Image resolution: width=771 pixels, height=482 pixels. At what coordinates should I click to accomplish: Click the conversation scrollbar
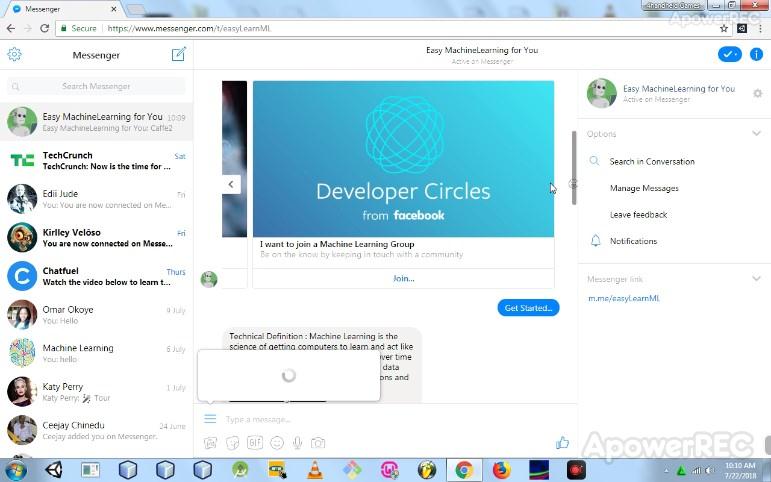point(574,168)
